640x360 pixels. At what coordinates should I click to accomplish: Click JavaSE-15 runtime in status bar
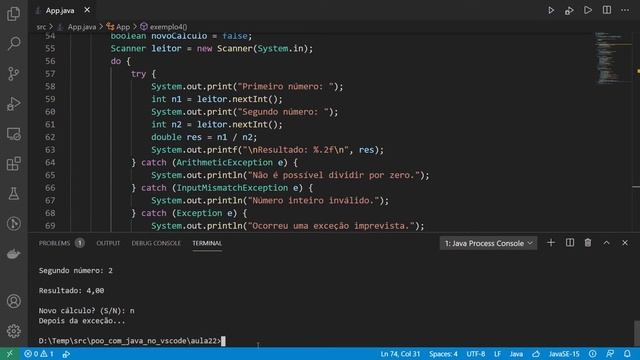click(564, 354)
